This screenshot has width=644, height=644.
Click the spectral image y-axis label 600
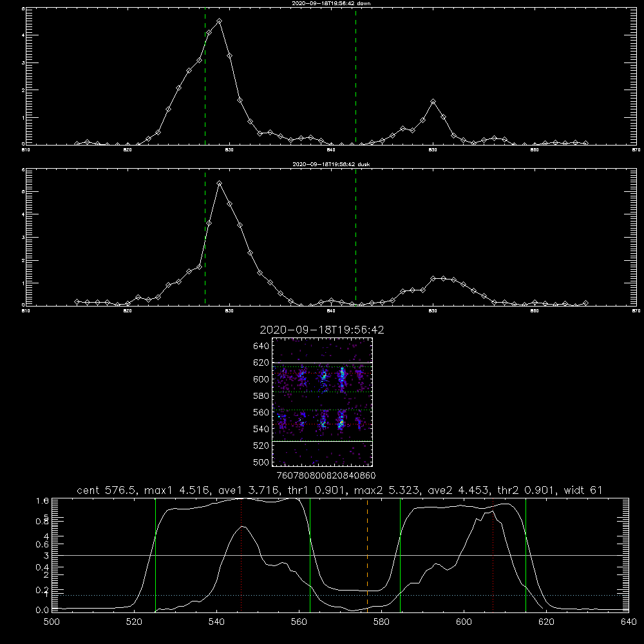(261, 379)
